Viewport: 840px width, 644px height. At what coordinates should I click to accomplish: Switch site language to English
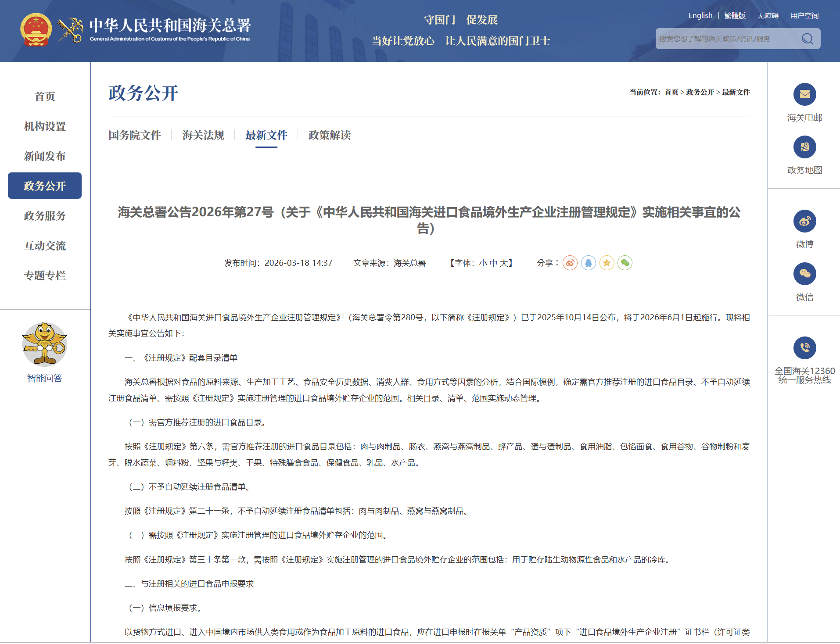pyautogui.click(x=700, y=15)
